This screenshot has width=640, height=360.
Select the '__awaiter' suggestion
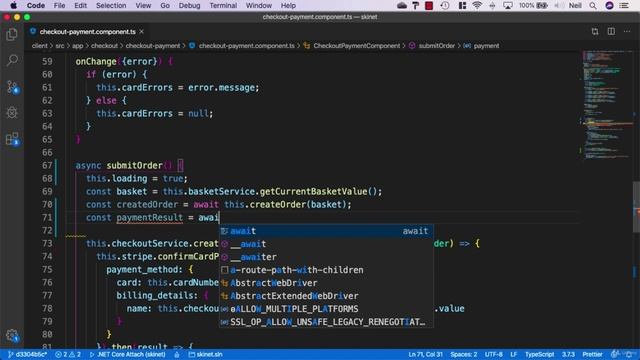(x=327, y=257)
